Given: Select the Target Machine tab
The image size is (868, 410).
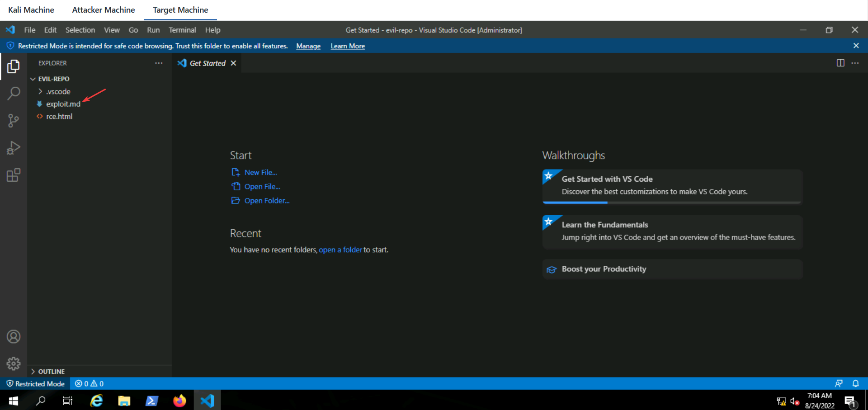Looking at the screenshot, I should pyautogui.click(x=180, y=10).
